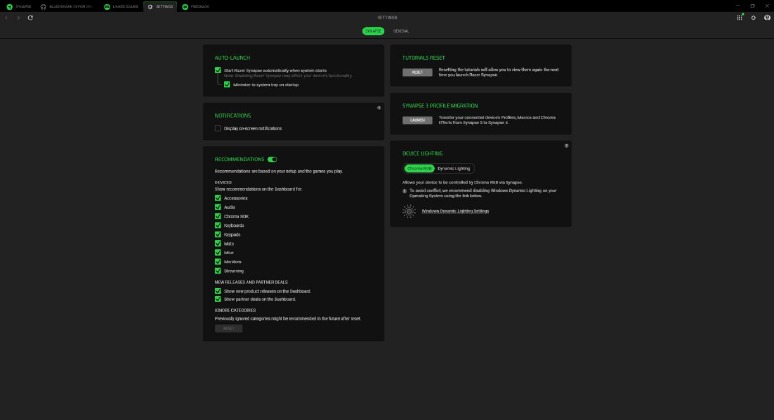Go forward with the right arrow icon

pyautogui.click(x=18, y=18)
